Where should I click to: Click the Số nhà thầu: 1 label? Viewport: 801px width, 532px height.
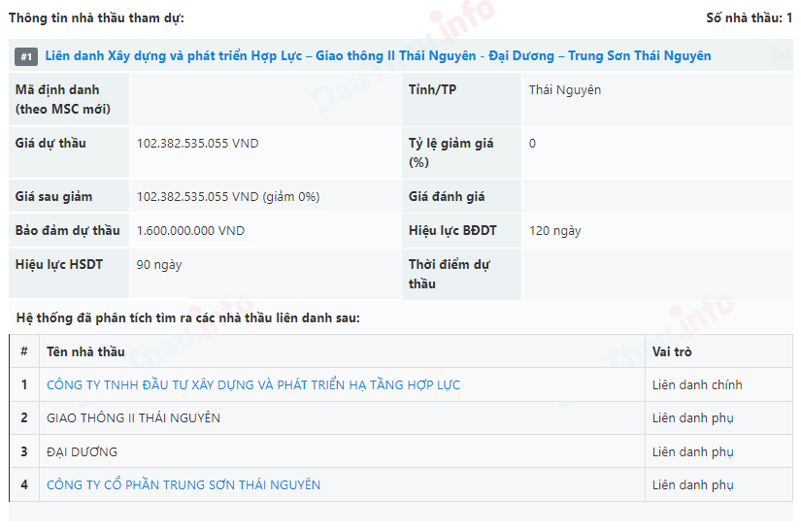tap(749, 17)
